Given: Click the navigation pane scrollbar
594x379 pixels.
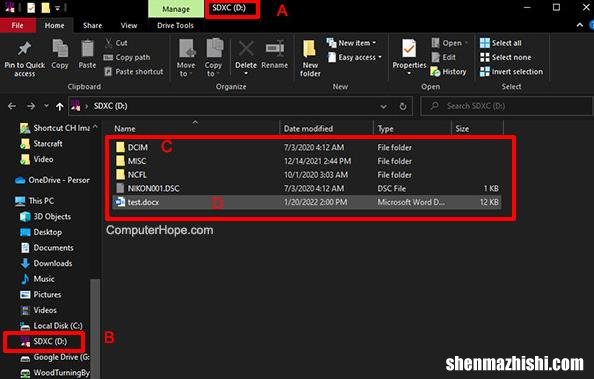Looking at the screenshot, I should 95,329.
